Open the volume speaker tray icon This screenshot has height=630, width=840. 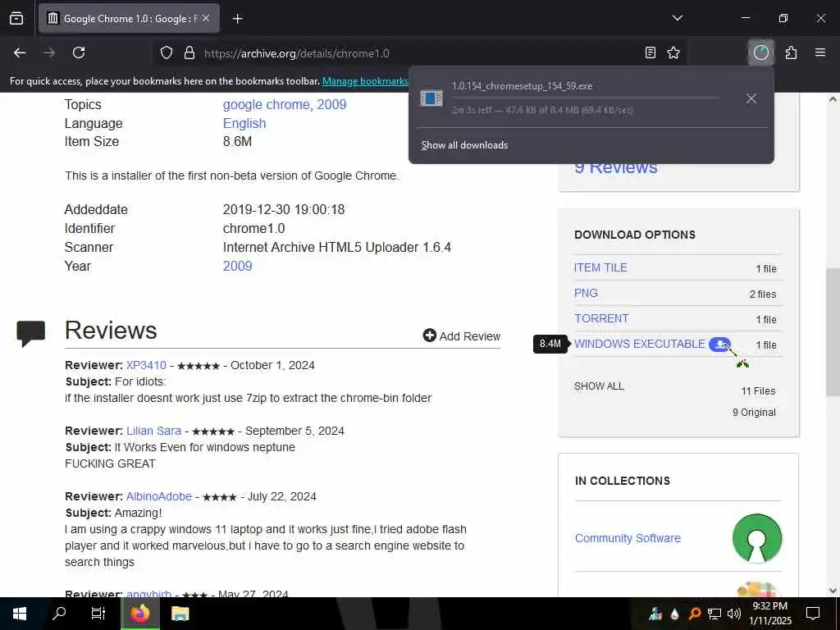734,614
